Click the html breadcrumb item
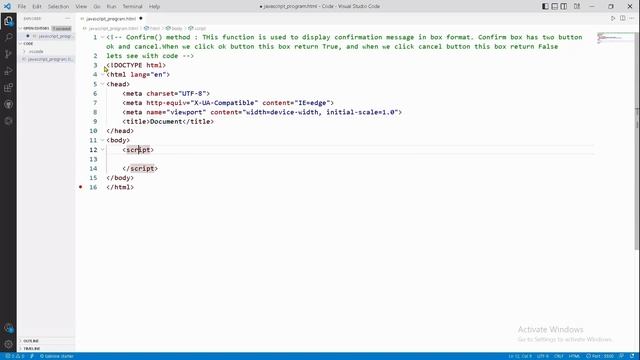The height and width of the screenshot is (360, 640). click(x=152, y=28)
